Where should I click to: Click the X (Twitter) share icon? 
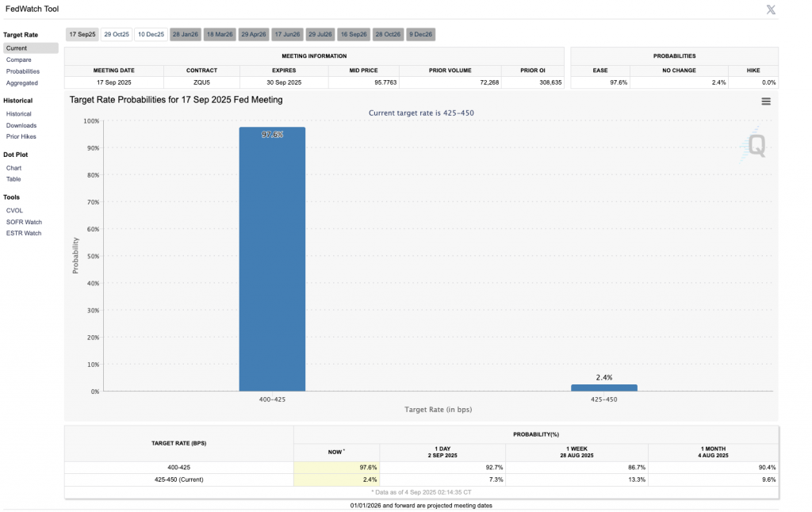[771, 10]
